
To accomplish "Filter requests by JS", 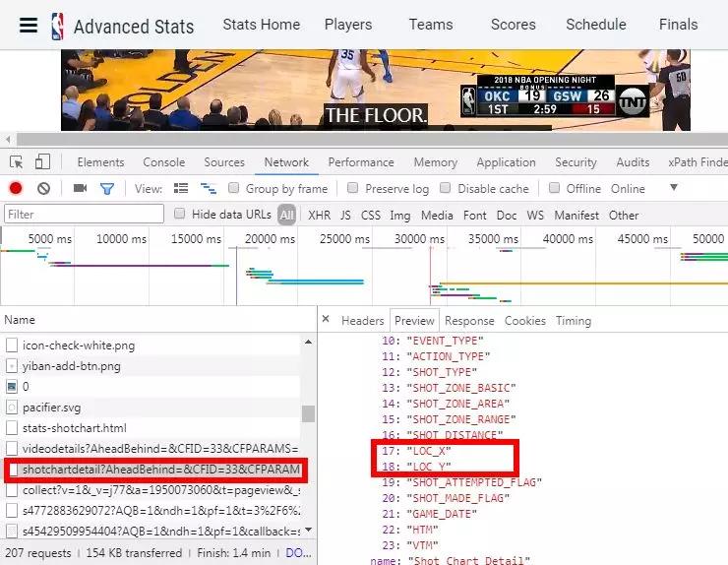I will point(345,216).
